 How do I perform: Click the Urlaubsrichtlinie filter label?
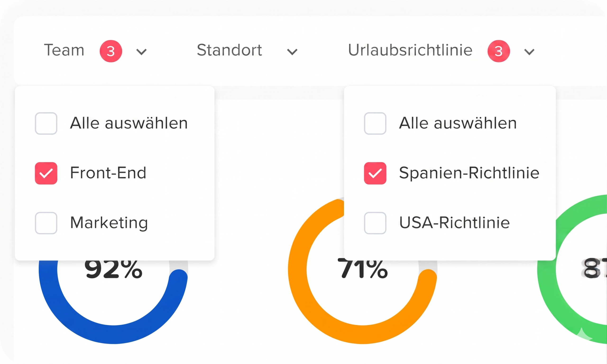pos(410,50)
